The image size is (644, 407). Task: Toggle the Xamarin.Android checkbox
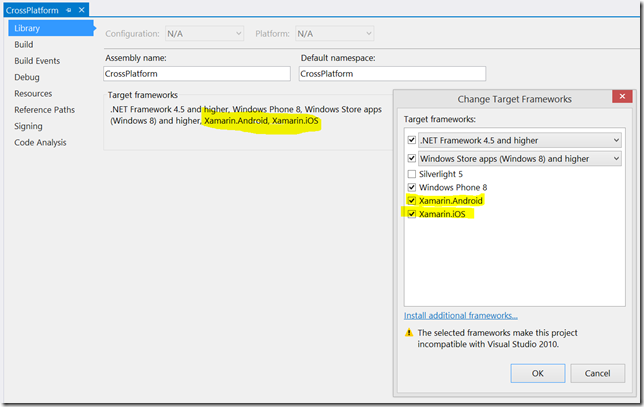point(412,201)
